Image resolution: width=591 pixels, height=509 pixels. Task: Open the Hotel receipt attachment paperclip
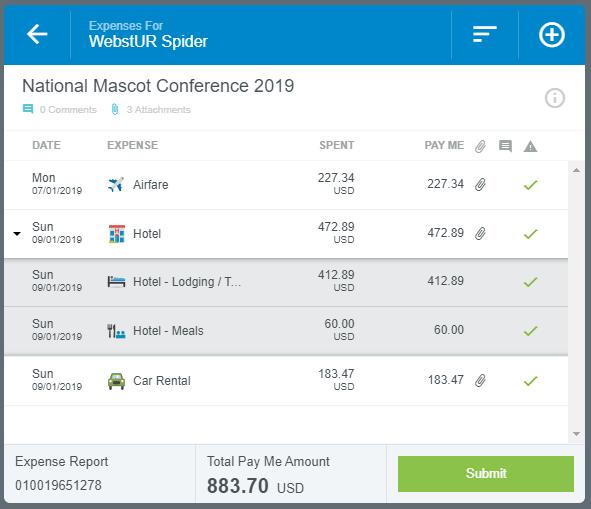480,234
